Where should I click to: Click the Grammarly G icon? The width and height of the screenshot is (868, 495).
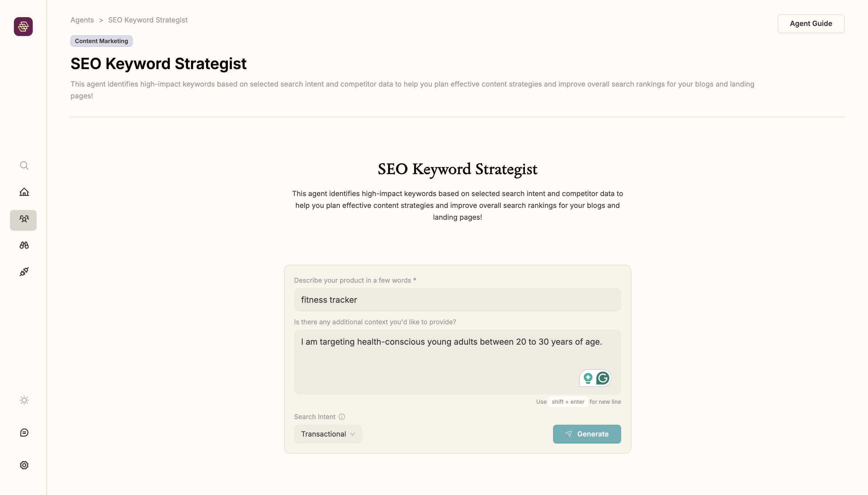[x=603, y=378]
